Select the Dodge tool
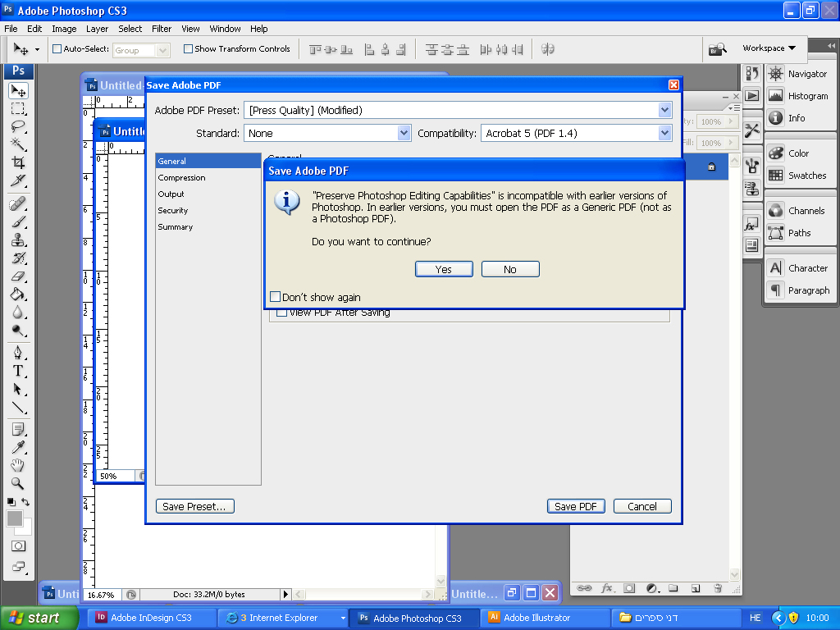This screenshot has width=840, height=630. tap(18, 330)
